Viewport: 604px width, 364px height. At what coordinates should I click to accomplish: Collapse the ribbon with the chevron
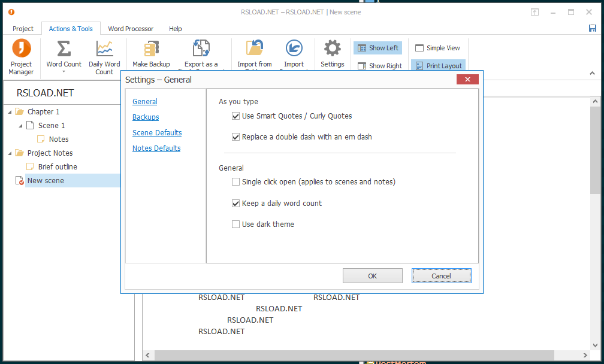coord(592,73)
